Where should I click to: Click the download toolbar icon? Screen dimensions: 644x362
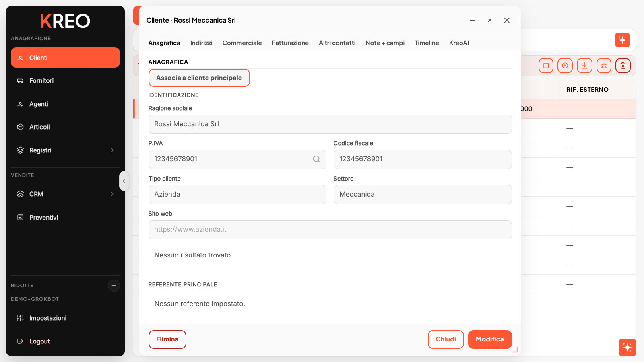584,66
